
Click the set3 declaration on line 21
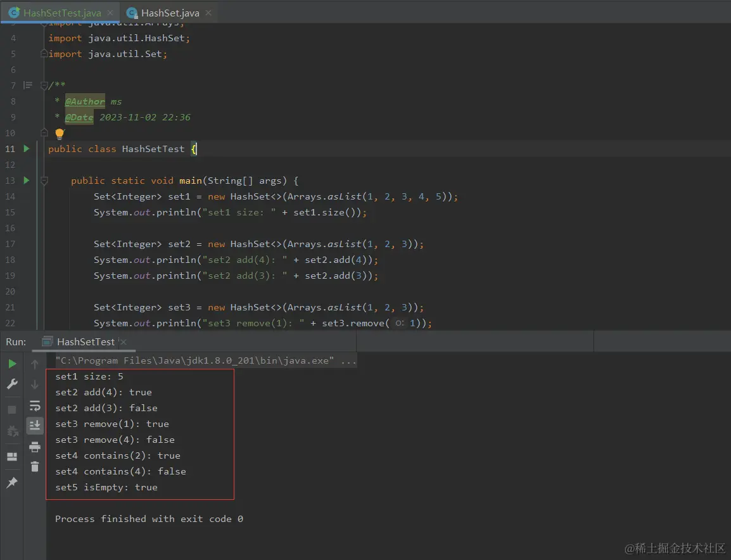pyautogui.click(x=258, y=307)
